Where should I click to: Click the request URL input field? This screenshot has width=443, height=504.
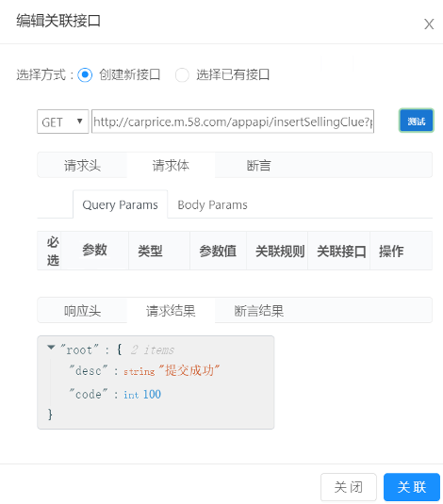tap(233, 122)
